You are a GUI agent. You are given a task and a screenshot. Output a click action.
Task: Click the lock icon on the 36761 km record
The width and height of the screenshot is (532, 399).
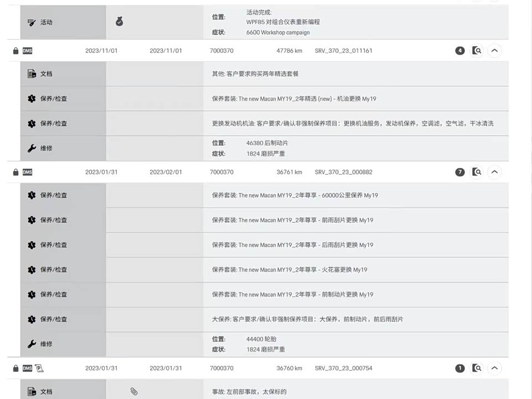(x=16, y=172)
